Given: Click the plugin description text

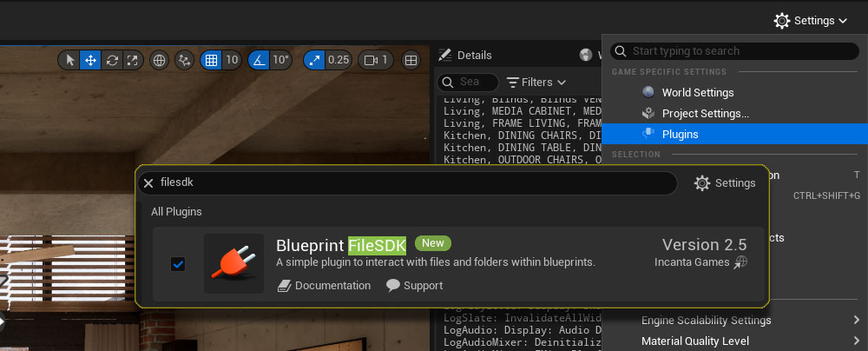Looking at the screenshot, I should coord(436,263).
